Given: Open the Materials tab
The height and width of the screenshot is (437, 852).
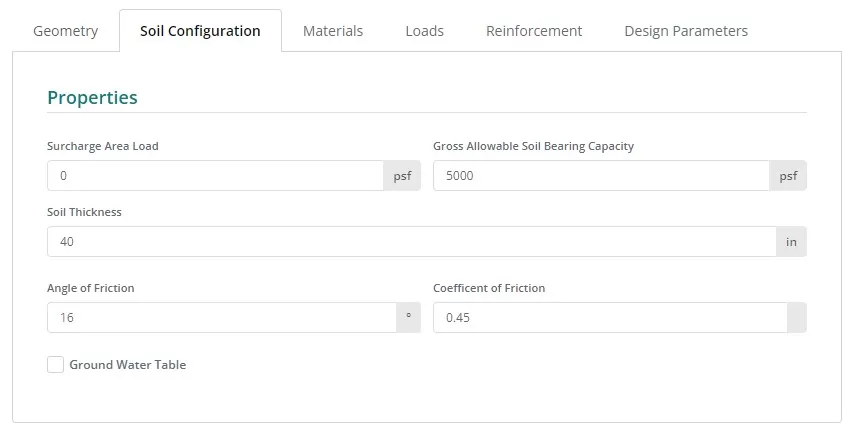Looking at the screenshot, I should [333, 31].
